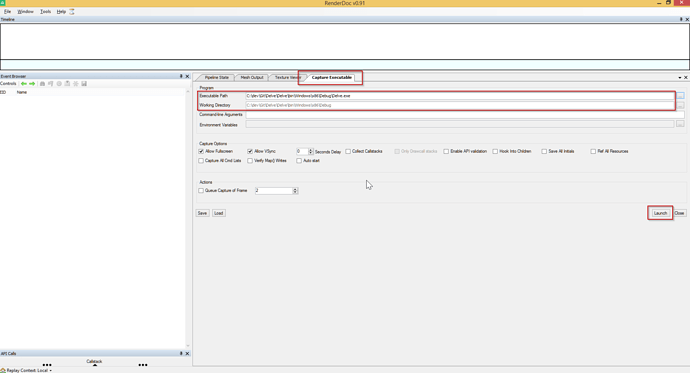This screenshot has height=373, width=690.
Task: Close the API Calls panel
Action: pos(187,353)
